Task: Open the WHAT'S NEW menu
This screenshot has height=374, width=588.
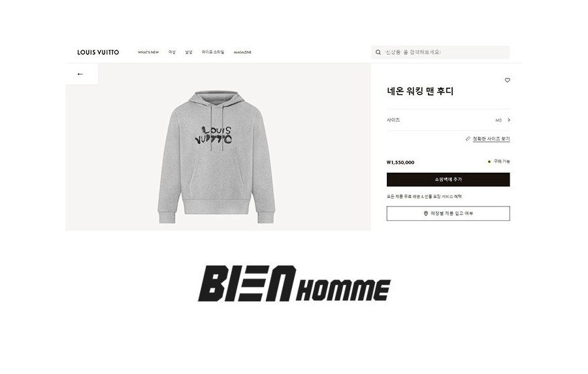Action: 148,52
